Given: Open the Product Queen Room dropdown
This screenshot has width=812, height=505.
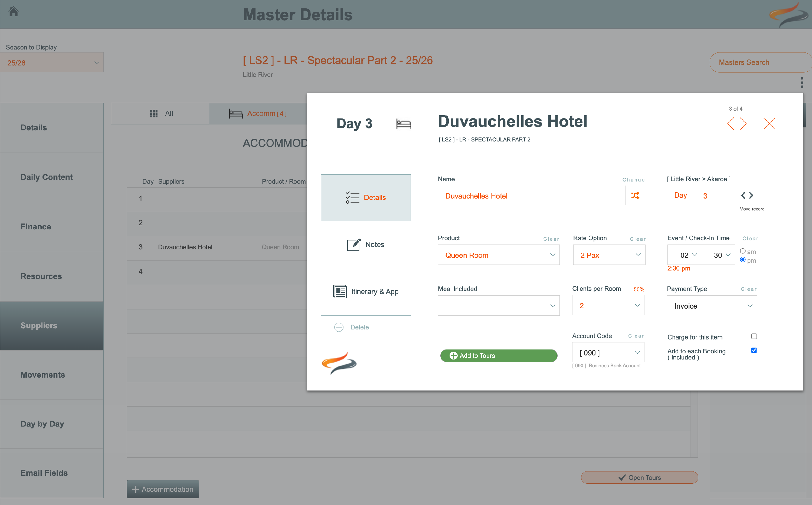Looking at the screenshot, I should 499,255.
